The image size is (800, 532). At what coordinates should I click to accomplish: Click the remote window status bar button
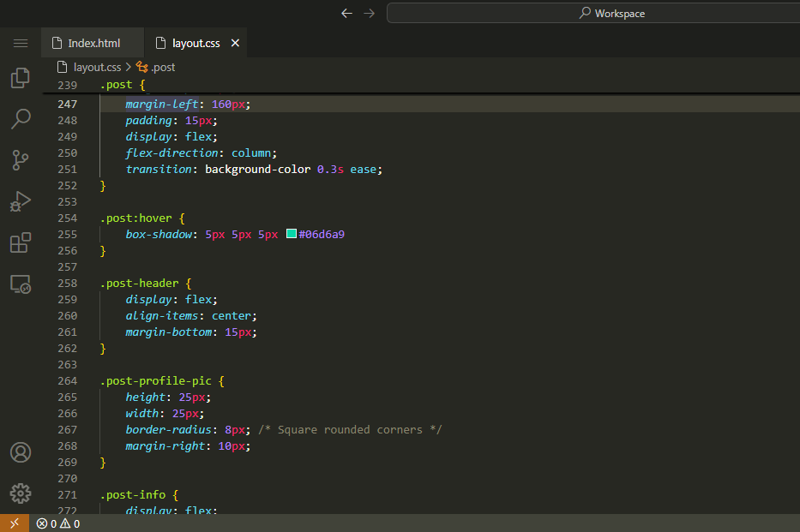pos(14,523)
